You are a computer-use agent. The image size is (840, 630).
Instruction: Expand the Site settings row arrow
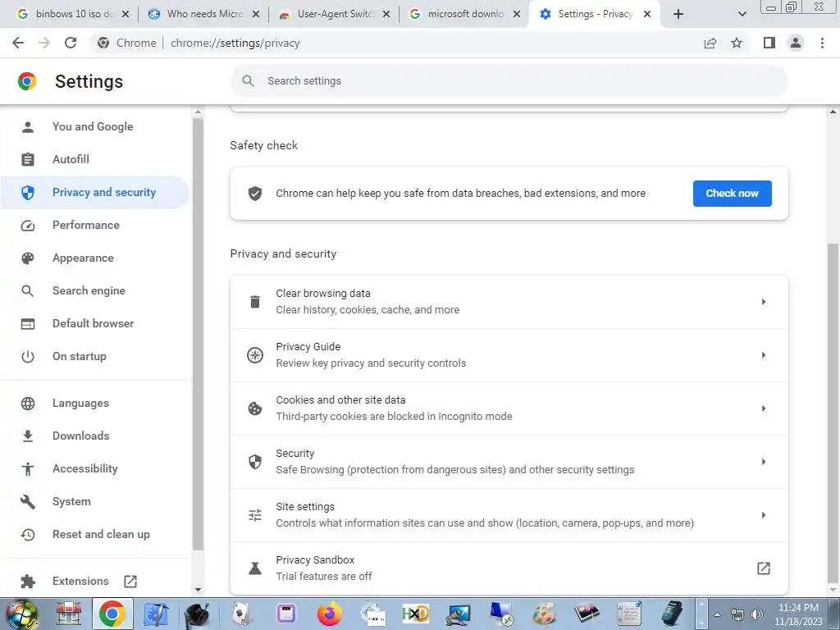[764, 515]
